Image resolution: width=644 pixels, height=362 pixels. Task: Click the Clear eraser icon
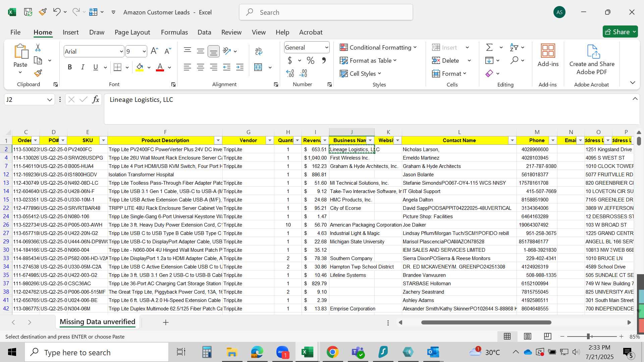click(x=489, y=73)
